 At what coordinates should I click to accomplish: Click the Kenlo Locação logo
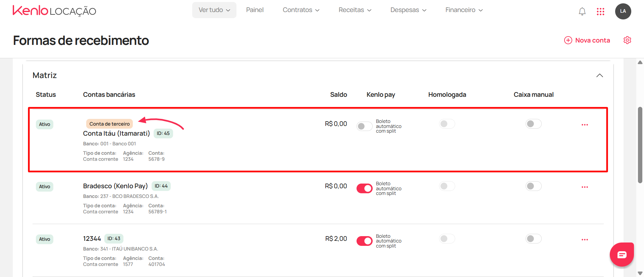tap(54, 11)
